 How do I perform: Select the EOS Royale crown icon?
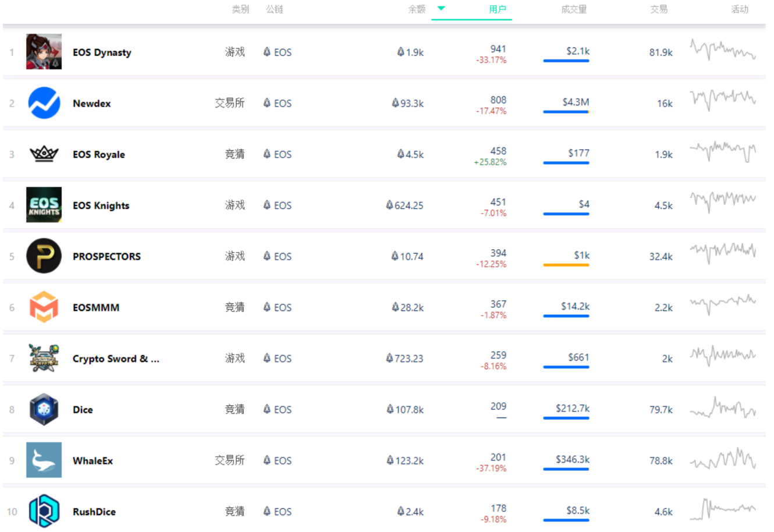point(44,154)
